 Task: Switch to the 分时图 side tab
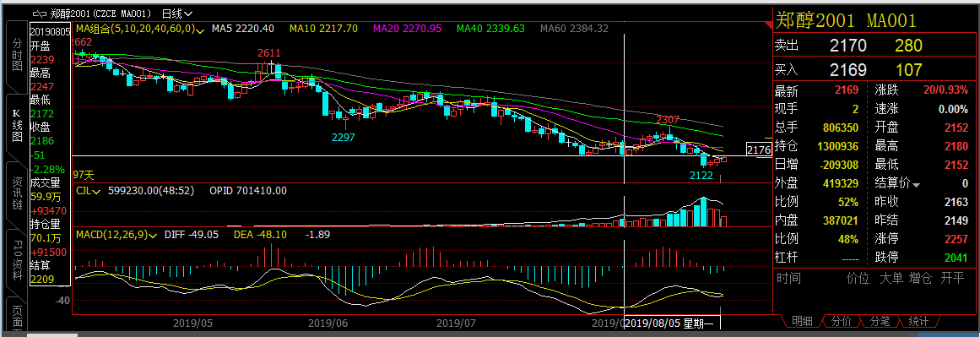tap(18, 55)
